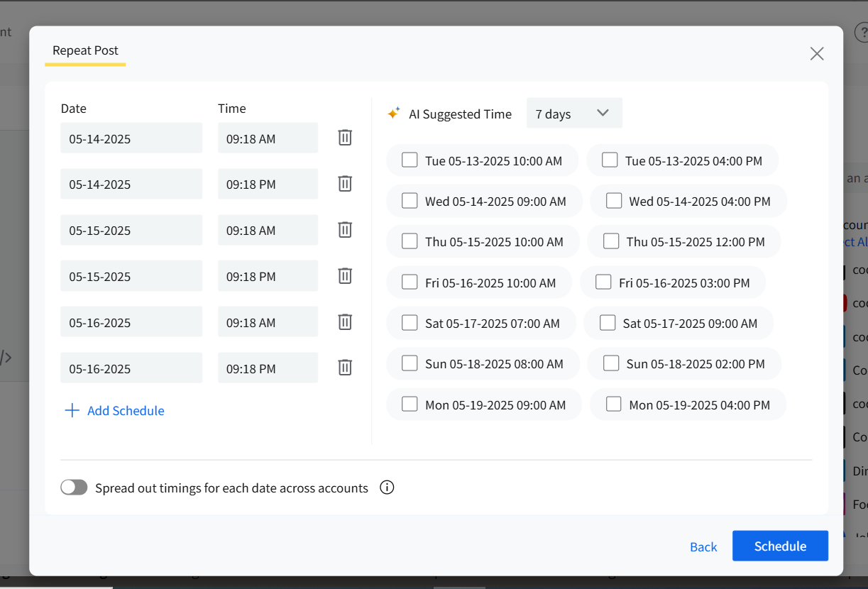This screenshot has width=868, height=589.
Task: Remove the 05-15-2025 09:18 AM schedule row
Action: (345, 230)
